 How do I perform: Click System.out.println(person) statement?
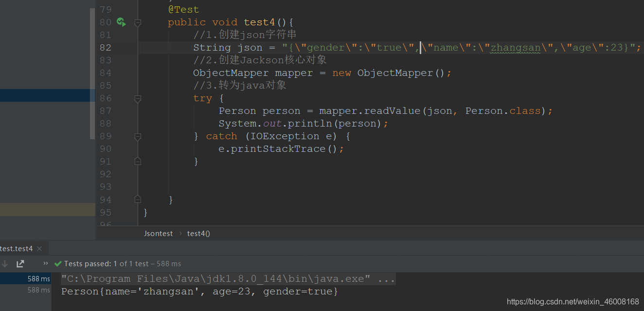click(304, 123)
